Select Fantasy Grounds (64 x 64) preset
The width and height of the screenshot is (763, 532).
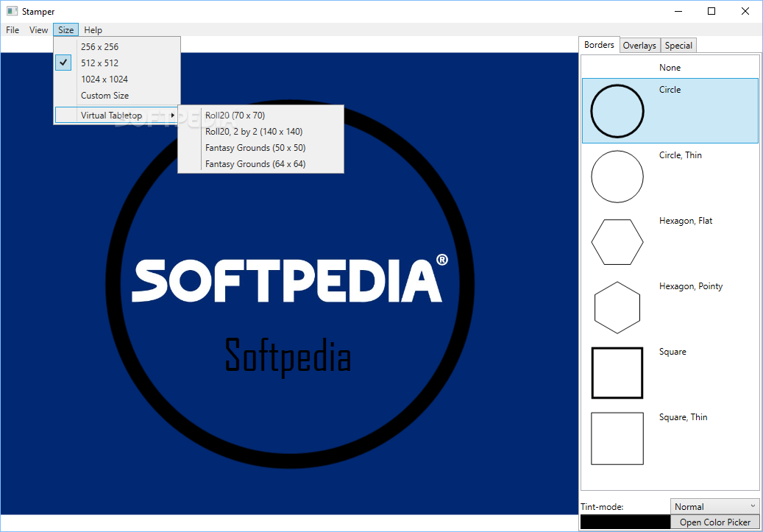[260, 164]
